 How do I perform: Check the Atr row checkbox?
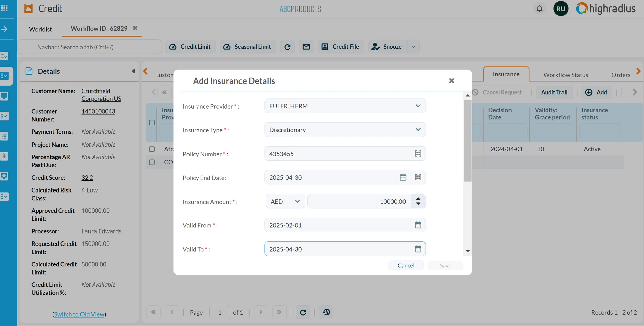click(152, 149)
